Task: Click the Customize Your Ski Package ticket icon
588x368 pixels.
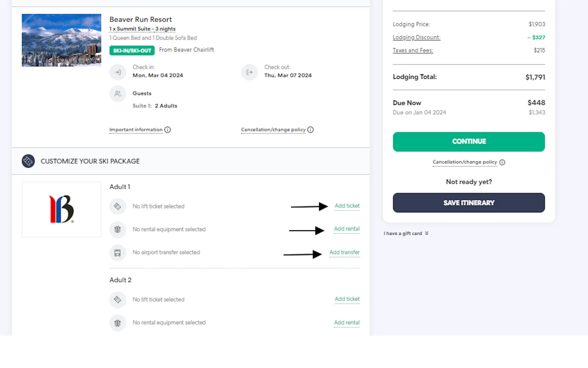Action: (28, 161)
